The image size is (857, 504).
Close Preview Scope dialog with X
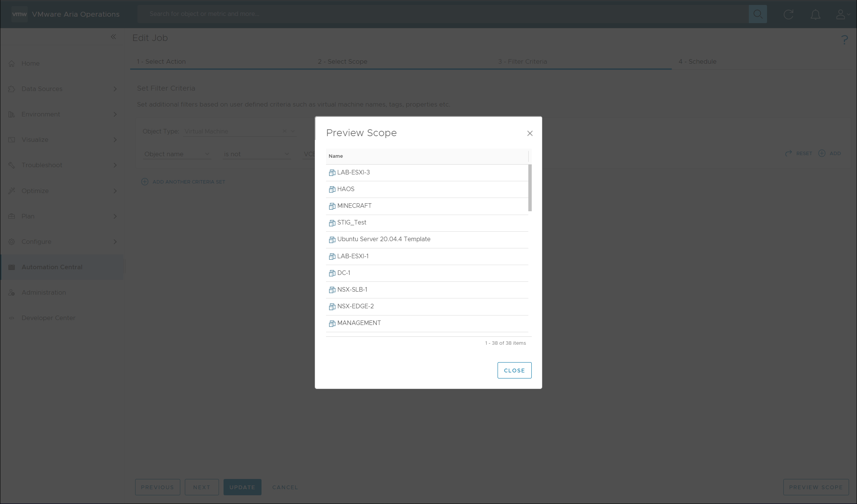[x=530, y=133]
